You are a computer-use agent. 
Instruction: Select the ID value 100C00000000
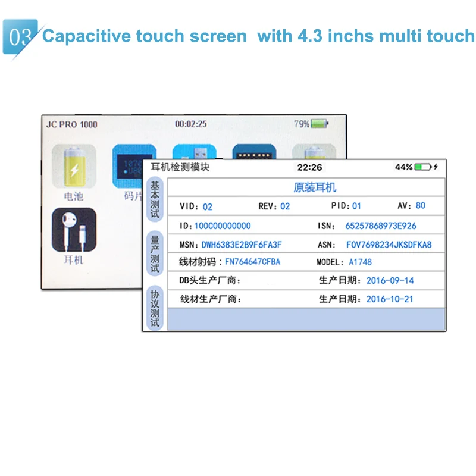pyautogui.click(x=223, y=226)
